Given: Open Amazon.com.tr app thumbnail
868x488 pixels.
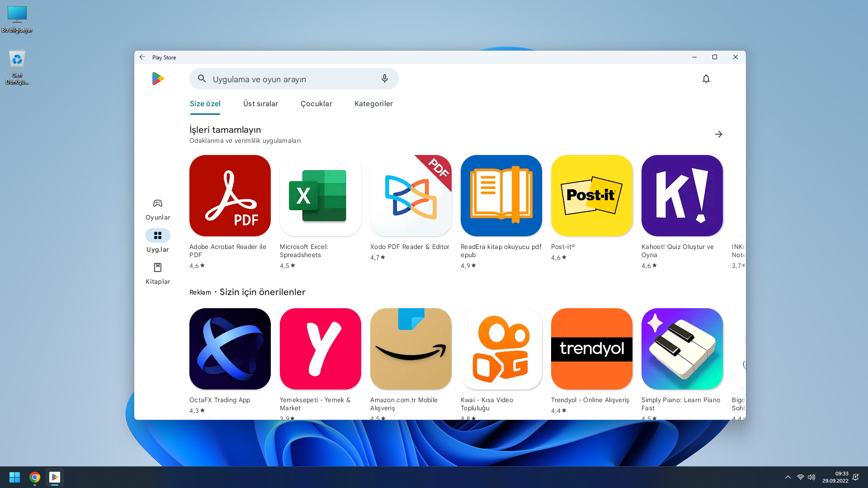Looking at the screenshot, I should [410, 349].
